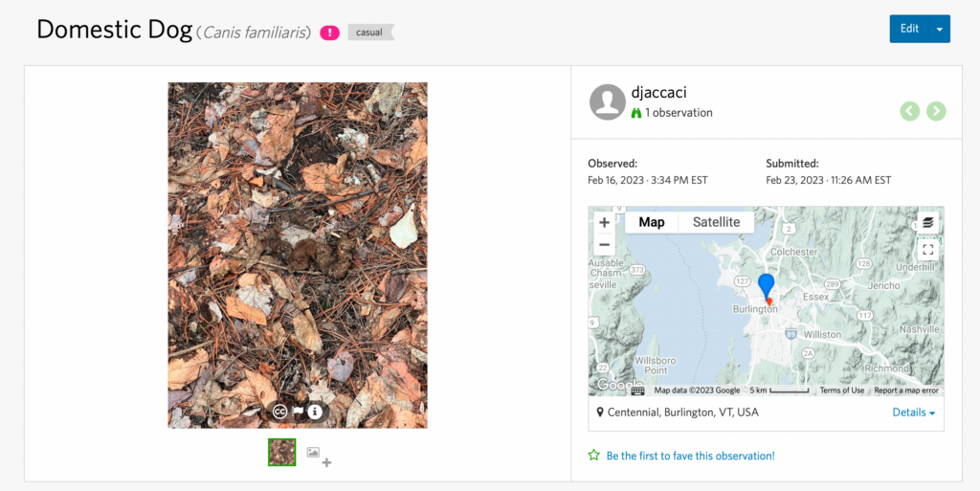Viewport: 980px width, 491px height.
Task: Open photo info via the 'i' icon
Action: click(x=314, y=412)
